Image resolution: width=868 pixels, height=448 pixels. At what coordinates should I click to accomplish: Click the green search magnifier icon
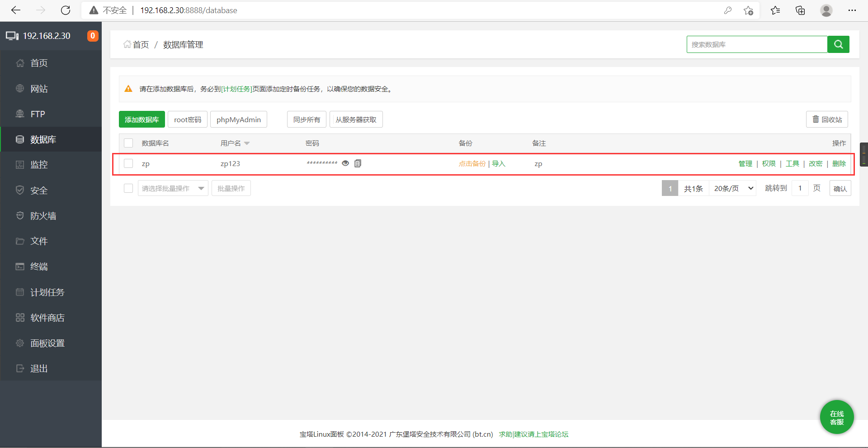tap(838, 44)
